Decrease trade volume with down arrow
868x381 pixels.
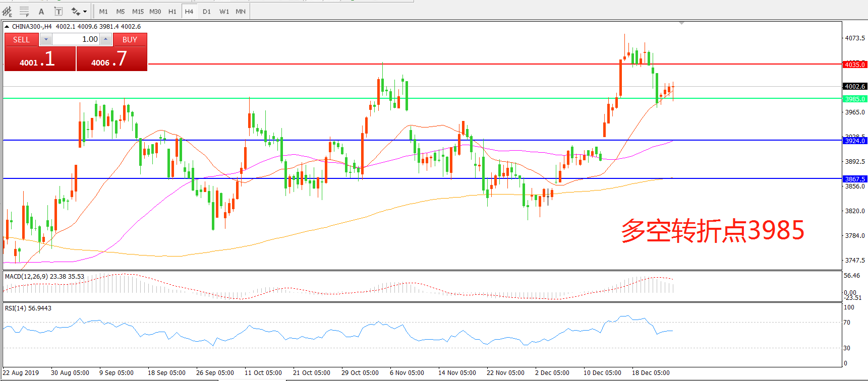[46, 39]
